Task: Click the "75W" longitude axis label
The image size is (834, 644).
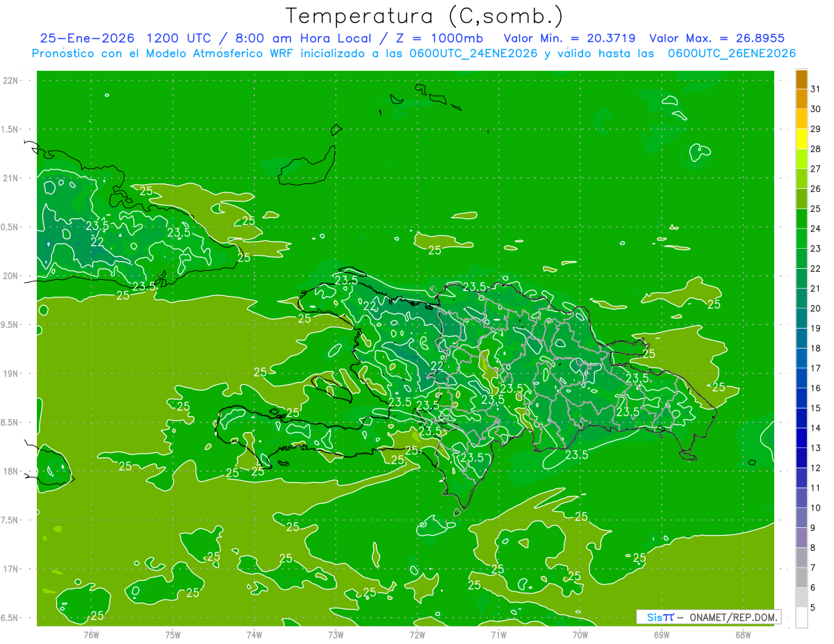Action: (173, 634)
